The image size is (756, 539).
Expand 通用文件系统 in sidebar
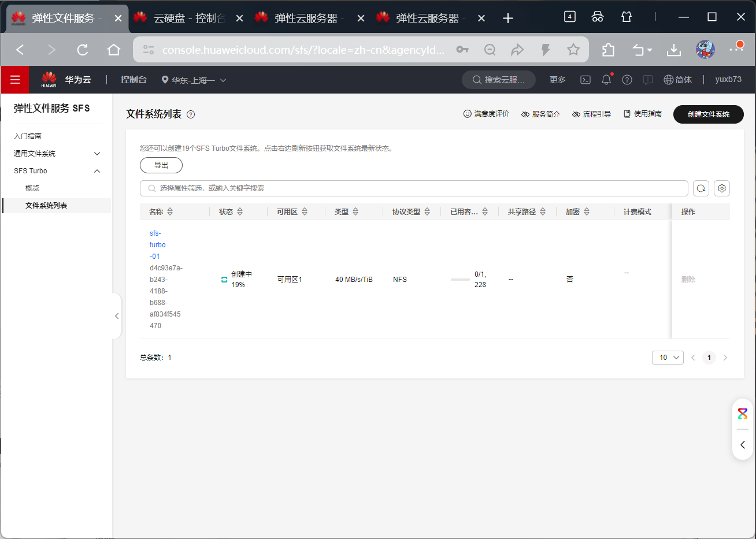[x=97, y=154]
